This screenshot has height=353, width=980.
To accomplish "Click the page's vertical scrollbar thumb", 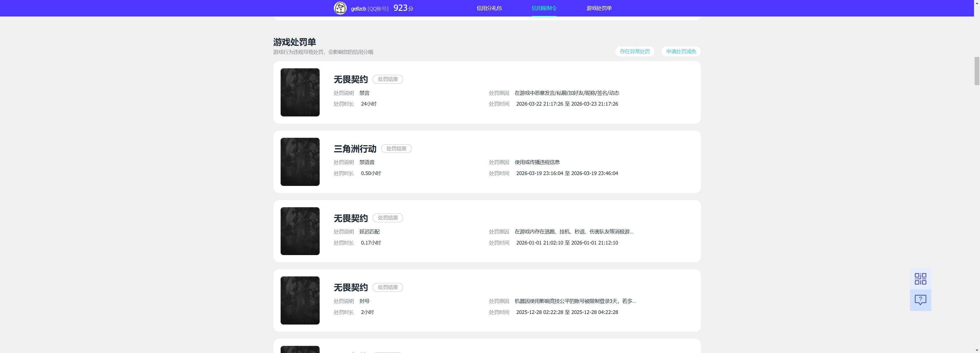I will click(x=977, y=71).
